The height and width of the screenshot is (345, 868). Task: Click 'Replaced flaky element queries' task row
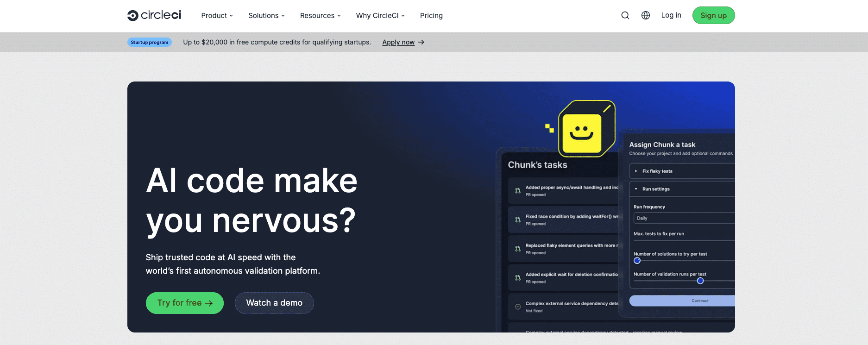point(563,249)
